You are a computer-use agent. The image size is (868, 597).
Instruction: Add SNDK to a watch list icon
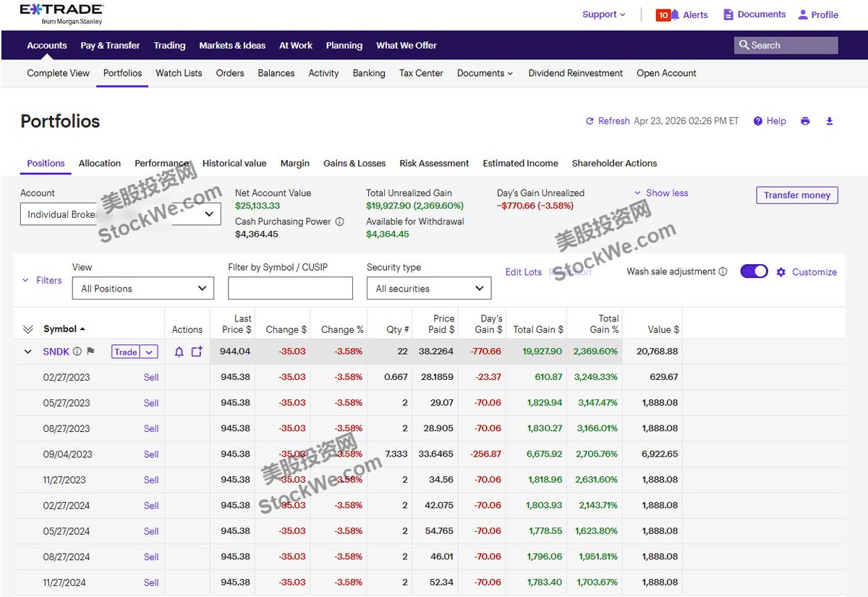[x=197, y=352]
